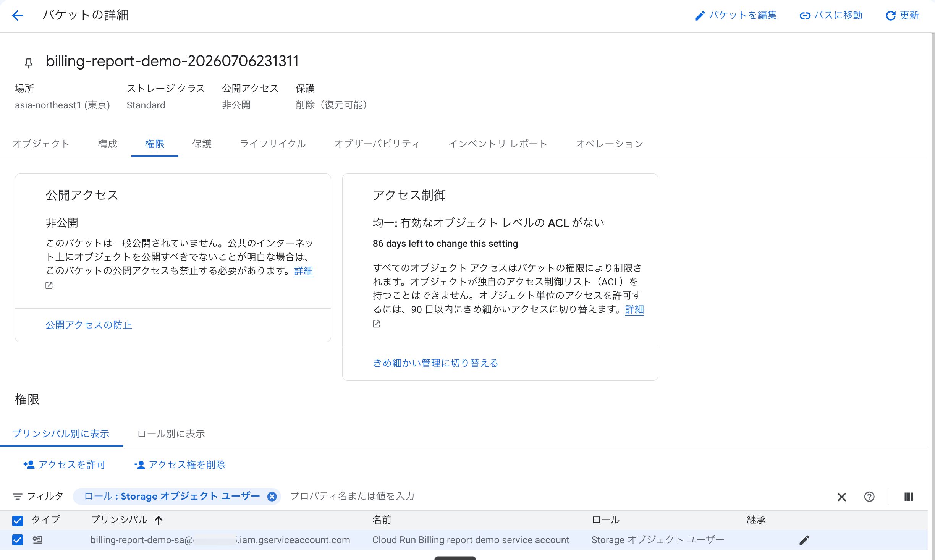Image resolution: width=935 pixels, height=560 pixels.
Task: Open the 構成 tab
Action: (107, 144)
